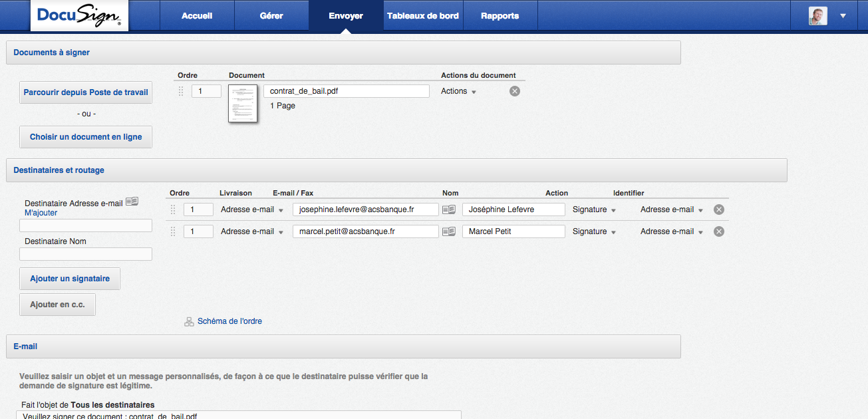Go to the Gérer tab

tap(271, 16)
